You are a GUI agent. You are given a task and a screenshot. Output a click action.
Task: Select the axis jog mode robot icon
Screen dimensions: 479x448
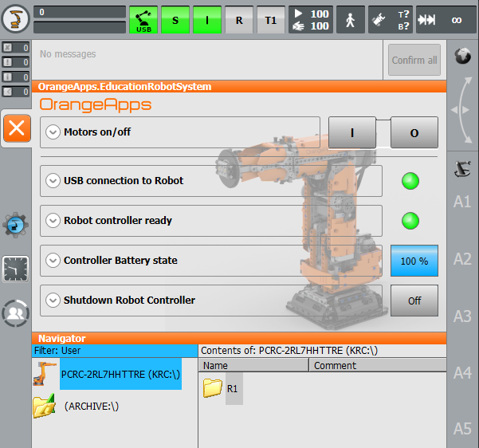click(x=462, y=169)
